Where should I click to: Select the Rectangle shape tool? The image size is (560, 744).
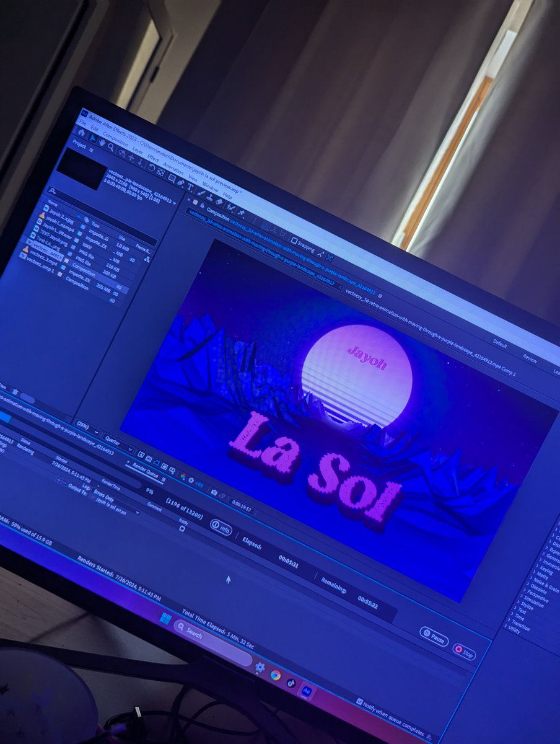pos(172,177)
